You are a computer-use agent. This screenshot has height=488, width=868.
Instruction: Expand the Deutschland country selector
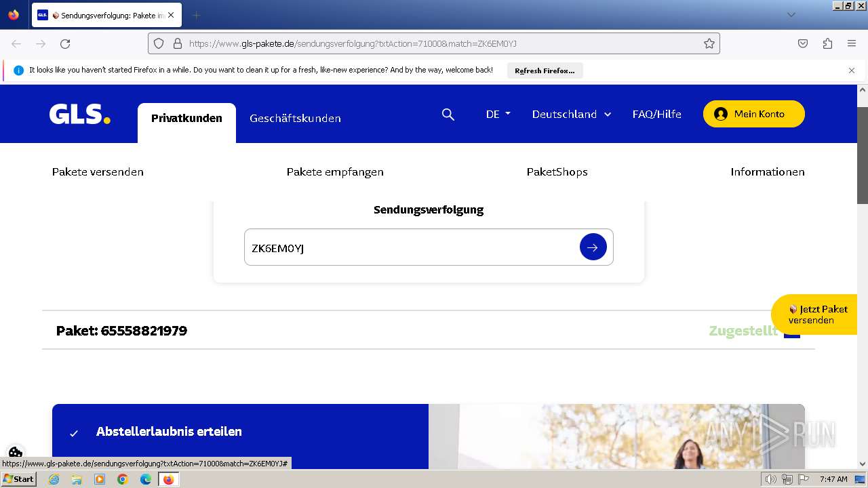tap(572, 115)
